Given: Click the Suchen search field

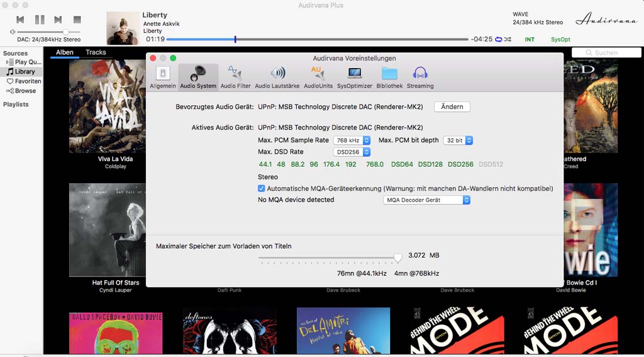Looking at the screenshot, I should coord(606,53).
